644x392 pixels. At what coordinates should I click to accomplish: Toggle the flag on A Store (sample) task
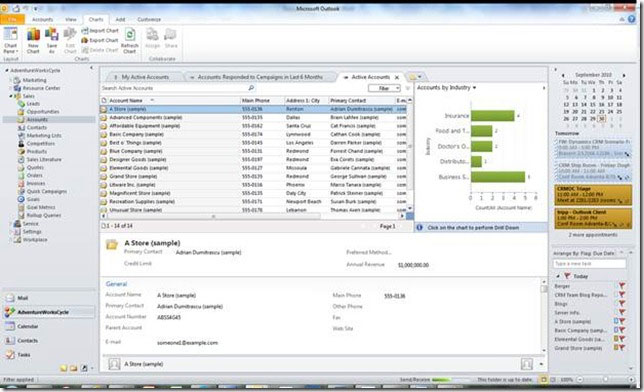click(622, 321)
